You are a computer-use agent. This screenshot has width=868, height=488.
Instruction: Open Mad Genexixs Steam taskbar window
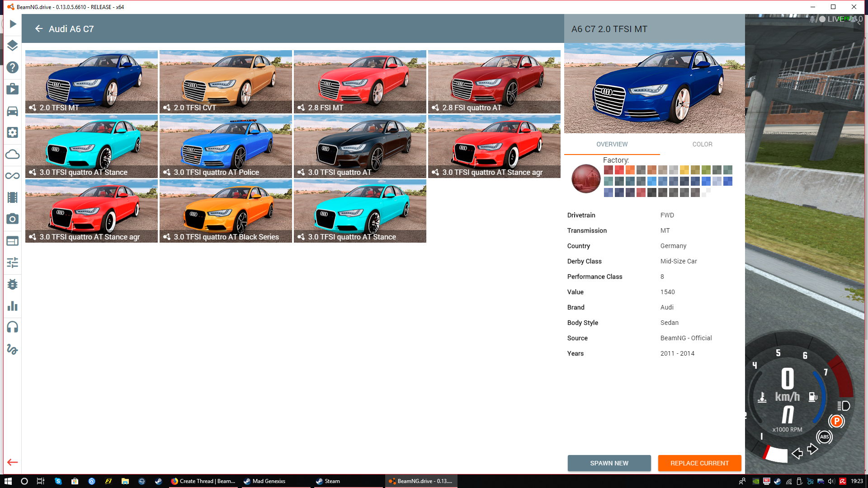[x=276, y=481]
